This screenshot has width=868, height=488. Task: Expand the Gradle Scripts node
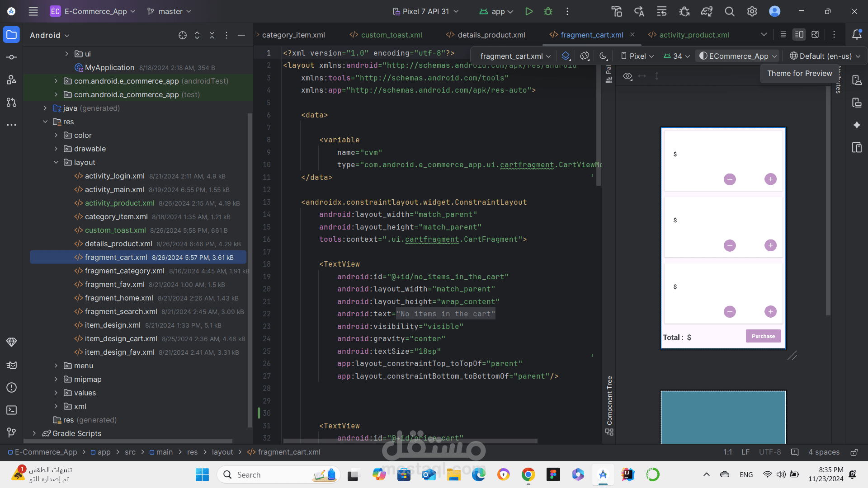[34, 433]
